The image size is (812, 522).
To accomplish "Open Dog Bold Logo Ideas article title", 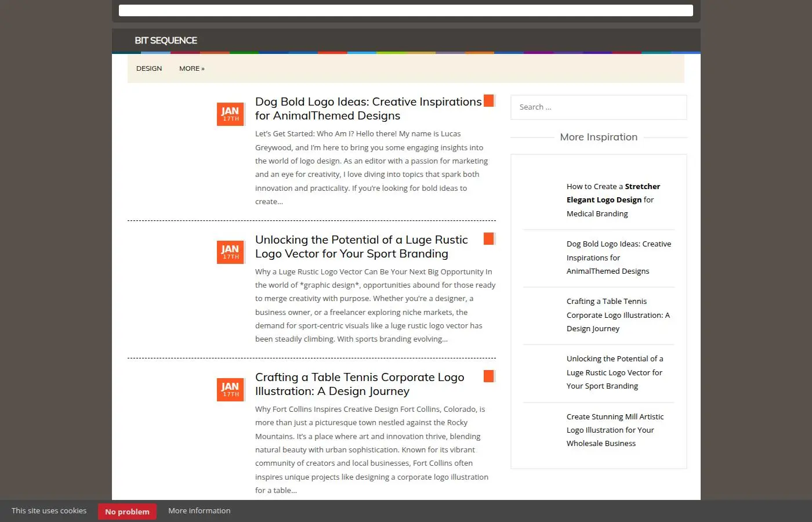I will (368, 108).
